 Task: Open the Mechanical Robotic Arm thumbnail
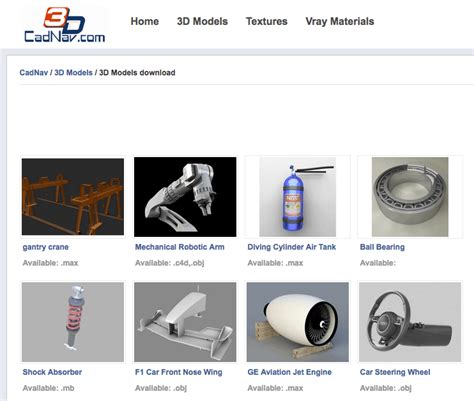[185, 197]
